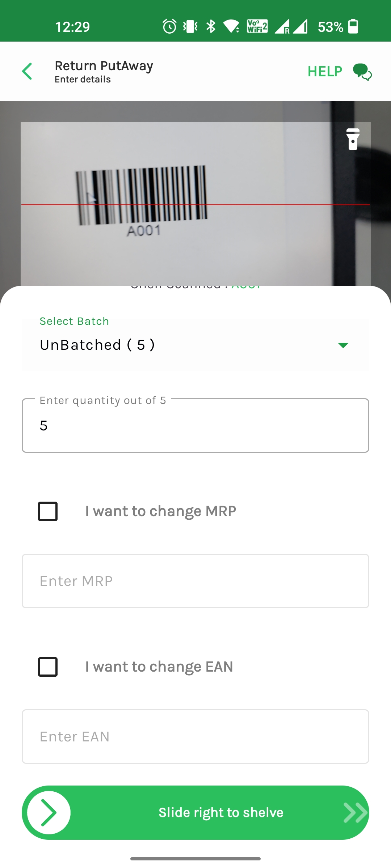Tap the Enter EAN input field
The width and height of the screenshot is (391, 868).
pos(195,737)
